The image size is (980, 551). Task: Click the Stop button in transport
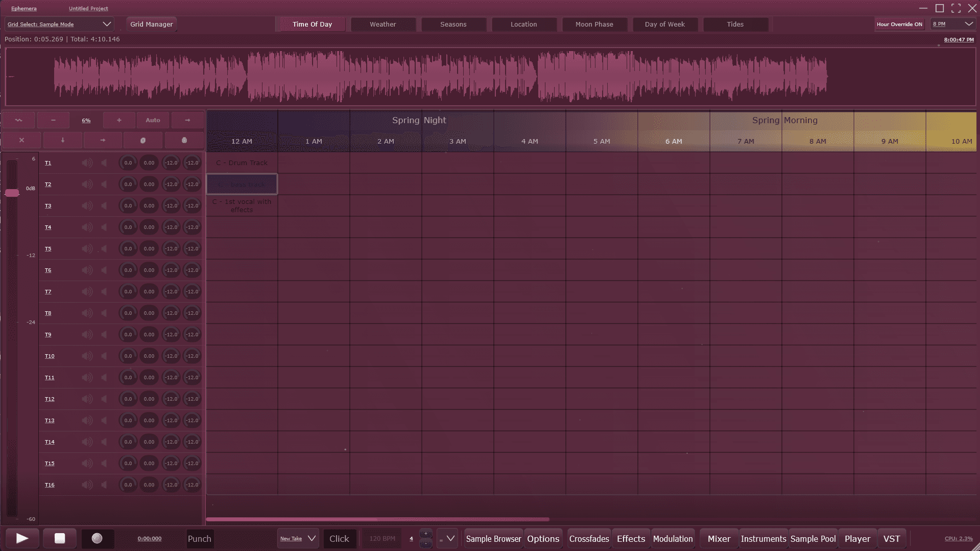point(60,538)
